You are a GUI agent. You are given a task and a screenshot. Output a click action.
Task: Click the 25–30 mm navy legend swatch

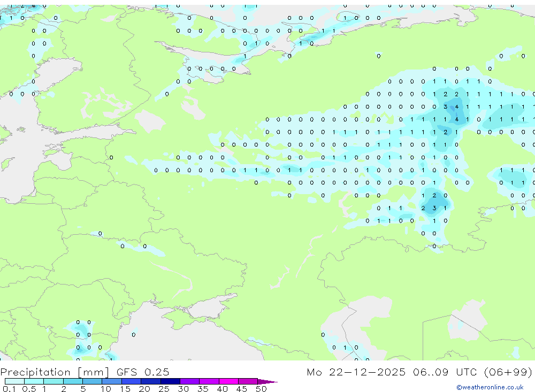[x=170, y=381]
